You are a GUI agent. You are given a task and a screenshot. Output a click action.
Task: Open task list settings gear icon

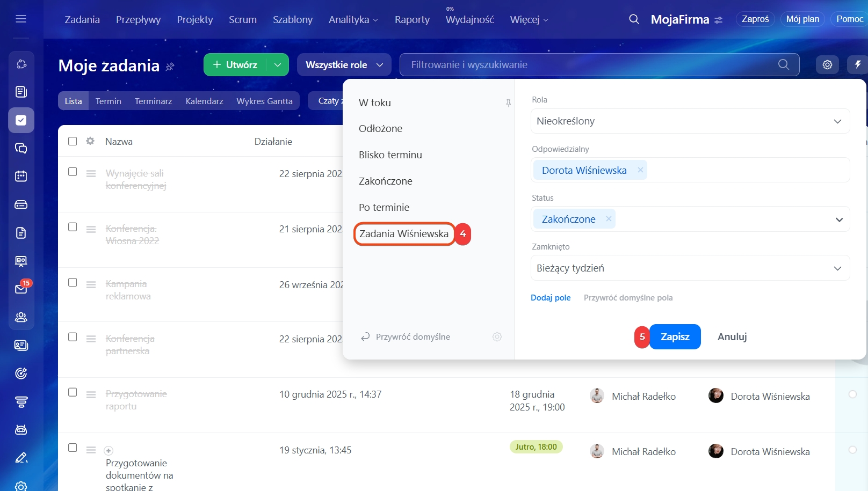click(827, 65)
